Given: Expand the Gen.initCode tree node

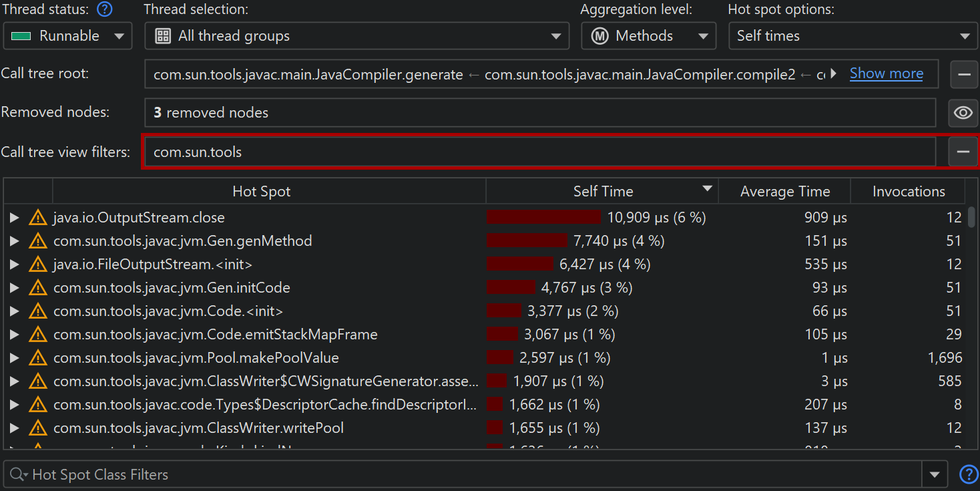Looking at the screenshot, I should tap(14, 288).
